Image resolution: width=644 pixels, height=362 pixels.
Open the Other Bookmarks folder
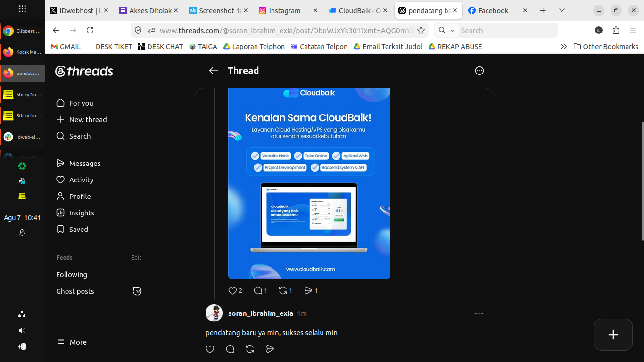point(606,47)
